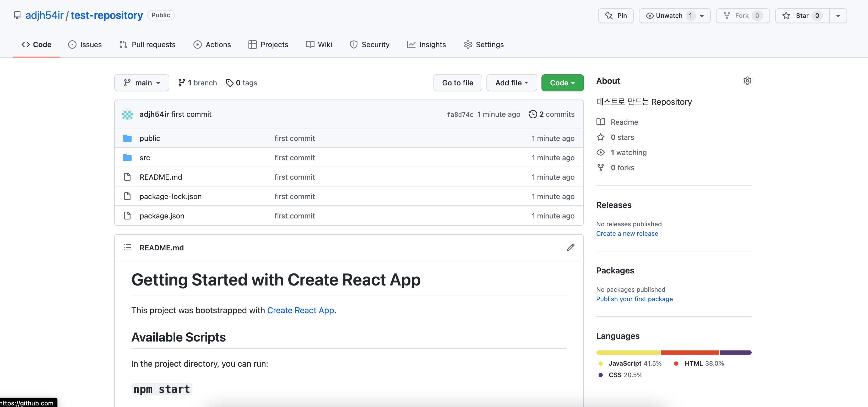This screenshot has height=407, width=868.
Task: Click the public folder icon
Action: pos(127,138)
